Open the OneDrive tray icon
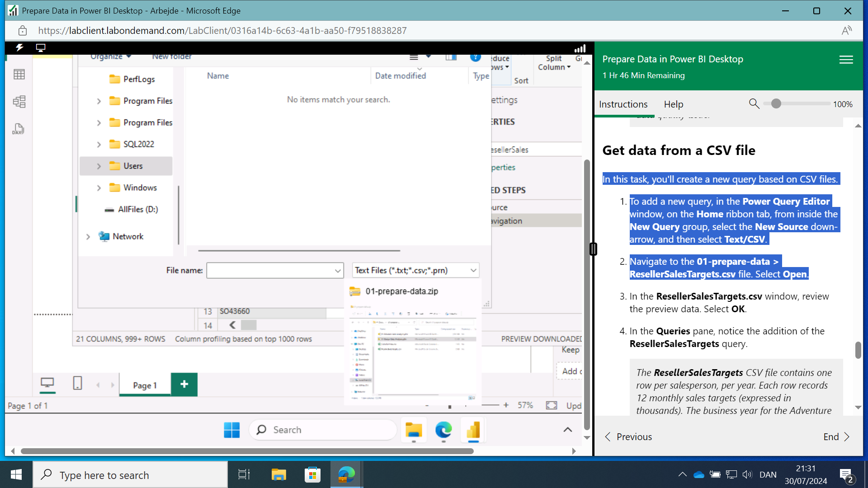This screenshot has width=868, height=488. (699, 474)
